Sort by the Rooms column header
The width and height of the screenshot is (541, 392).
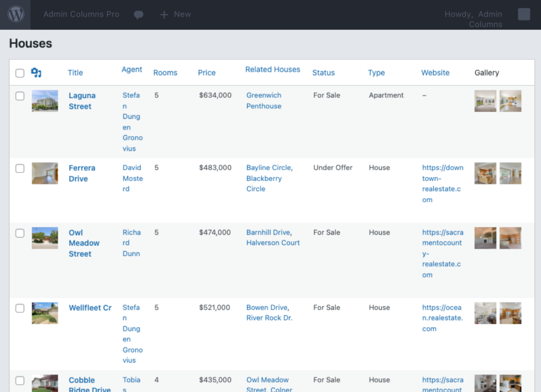click(x=165, y=73)
